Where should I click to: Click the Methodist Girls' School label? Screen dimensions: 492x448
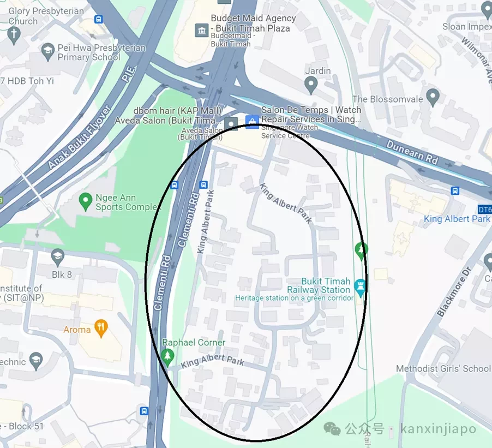[x=443, y=368]
